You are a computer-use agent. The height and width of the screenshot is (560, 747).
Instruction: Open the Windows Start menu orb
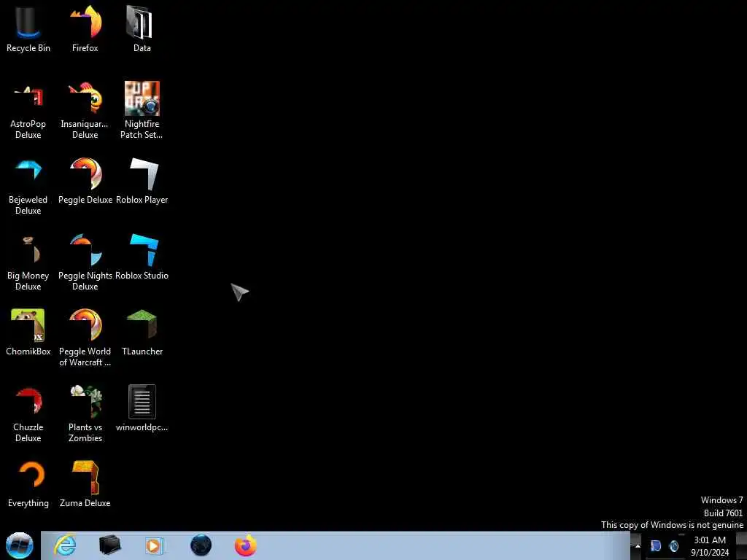click(x=20, y=545)
